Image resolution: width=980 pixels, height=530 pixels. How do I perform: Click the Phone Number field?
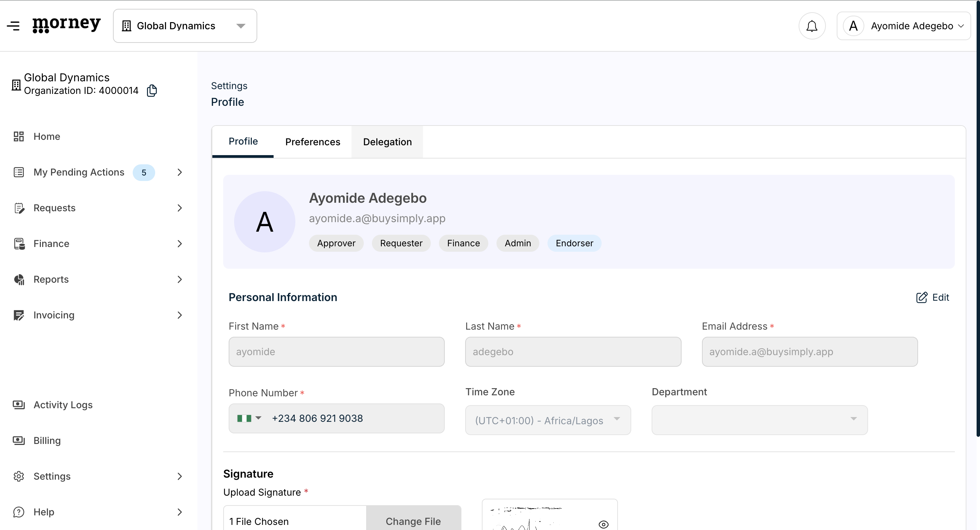click(x=336, y=418)
